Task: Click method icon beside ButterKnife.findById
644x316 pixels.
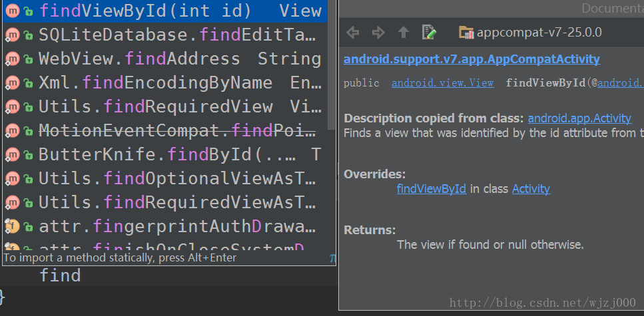Action: (x=13, y=154)
